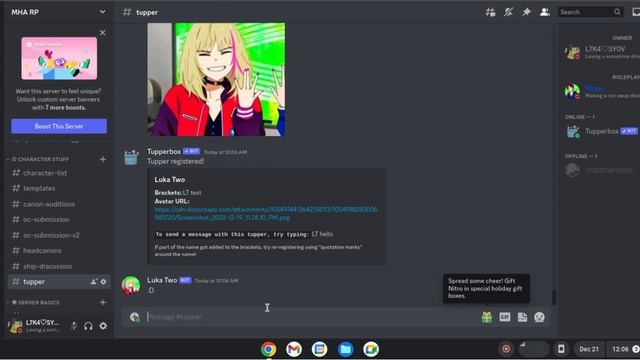Click Boost This Server button
The width and height of the screenshot is (640, 360).
point(59,126)
